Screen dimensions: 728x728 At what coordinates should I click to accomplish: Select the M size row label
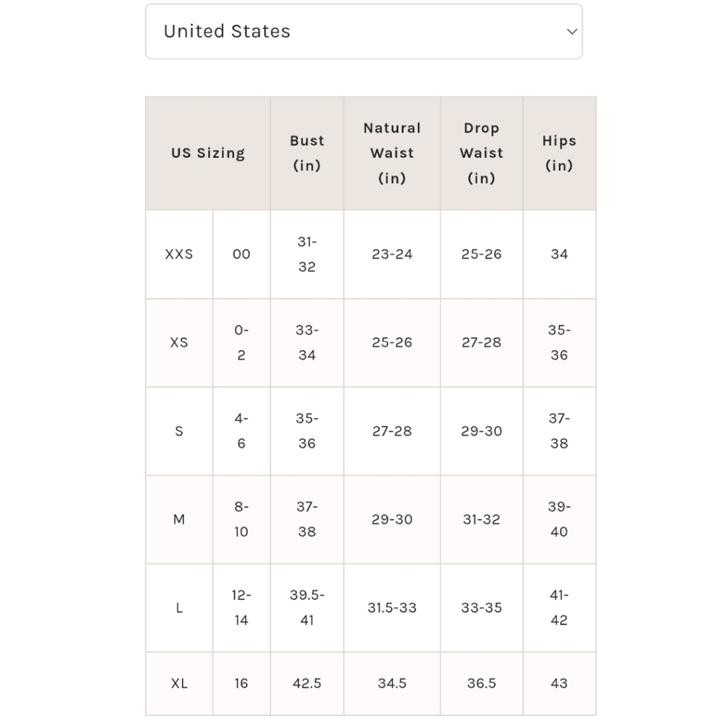pyautogui.click(x=179, y=520)
